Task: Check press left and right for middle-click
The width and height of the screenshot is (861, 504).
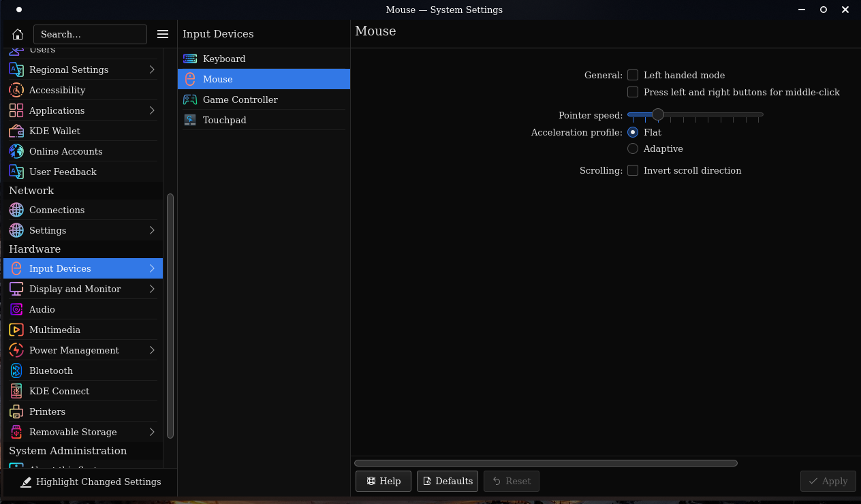Action: click(x=633, y=92)
